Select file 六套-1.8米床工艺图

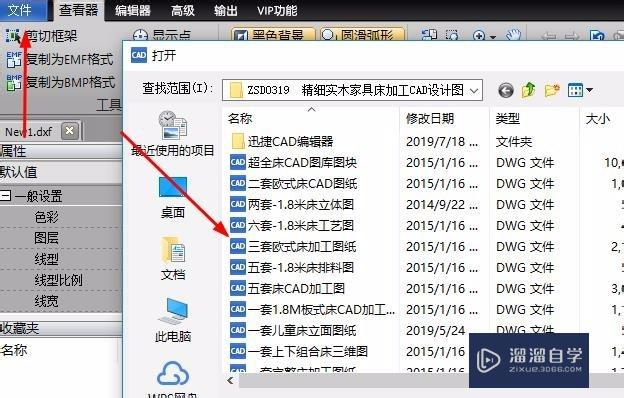point(292,226)
